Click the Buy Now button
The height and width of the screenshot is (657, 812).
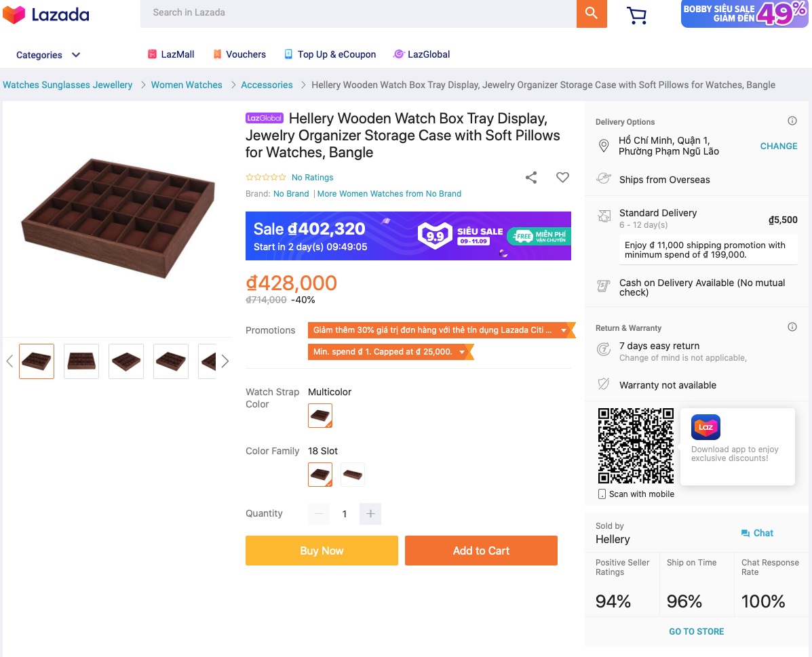322,551
